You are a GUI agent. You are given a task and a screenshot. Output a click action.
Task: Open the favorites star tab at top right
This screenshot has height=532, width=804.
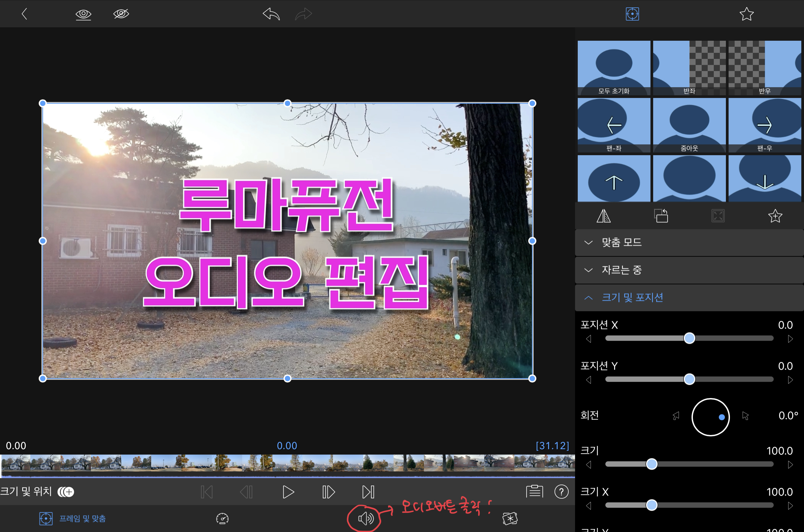[746, 14]
